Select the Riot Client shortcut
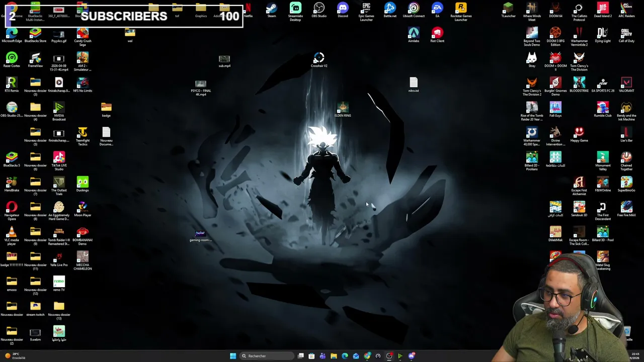 pos(437,35)
